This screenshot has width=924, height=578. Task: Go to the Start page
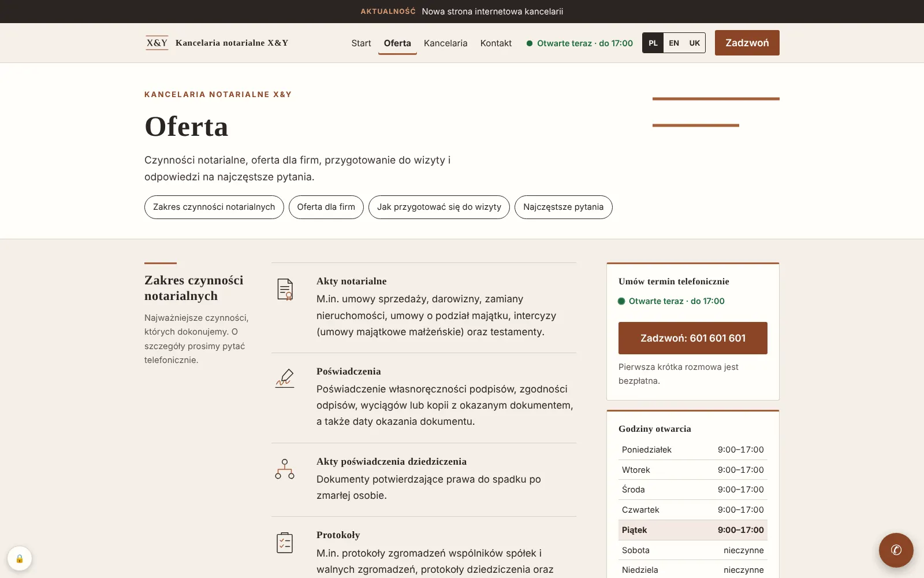tap(361, 43)
